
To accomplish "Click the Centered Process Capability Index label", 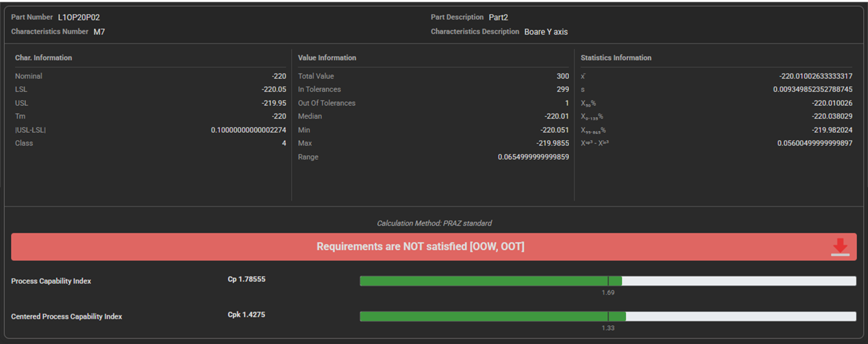I will click(x=67, y=317).
